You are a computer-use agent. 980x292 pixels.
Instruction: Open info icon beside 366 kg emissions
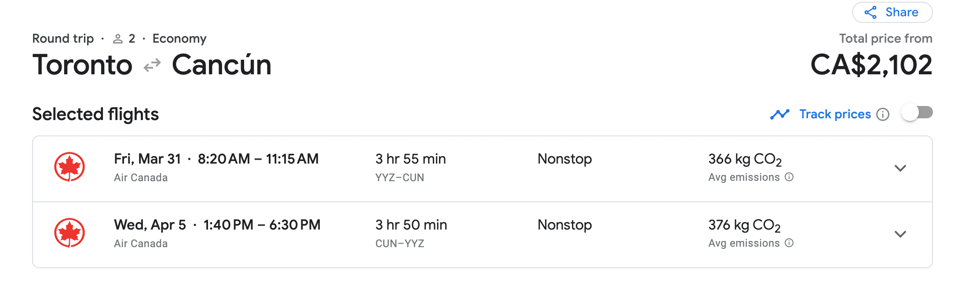click(789, 177)
